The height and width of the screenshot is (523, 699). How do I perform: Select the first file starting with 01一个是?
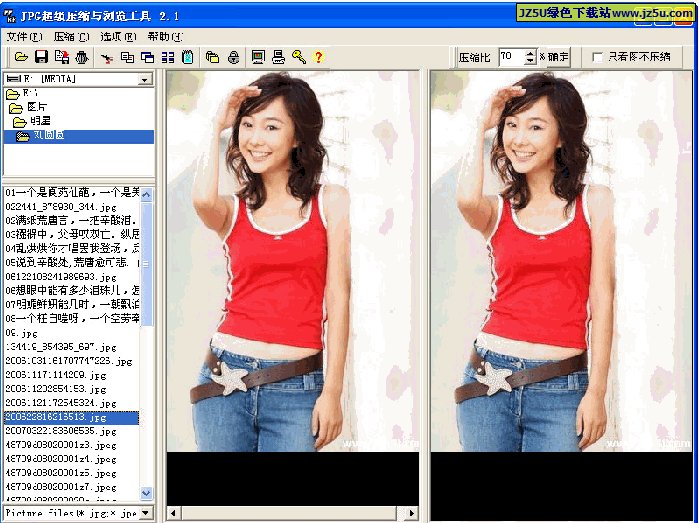click(72, 193)
